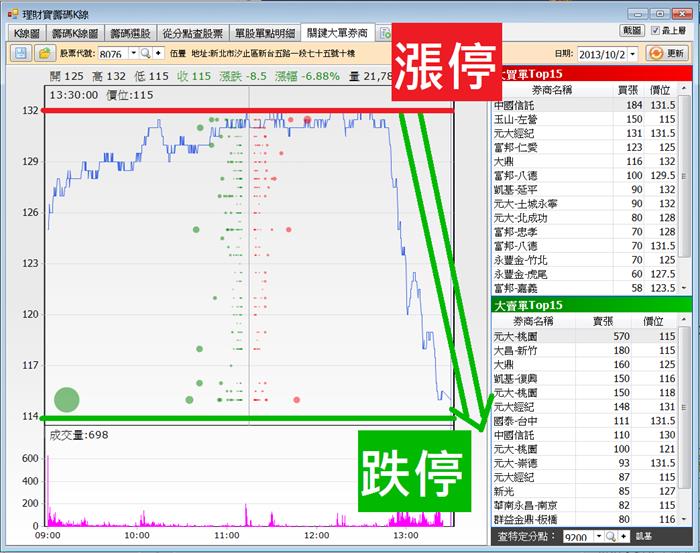Click the scroll-up arrow of the sell Top15 list
Viewport: 700px width, 553px height.
tap(684, 320)
